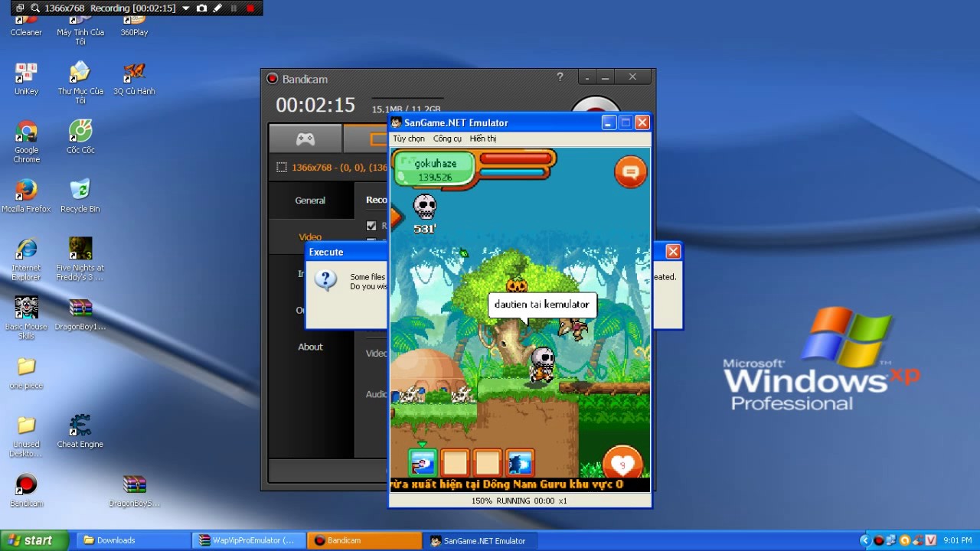
Task: Click the Bandicam red tray icon
Action: click(x=879, y=540)
